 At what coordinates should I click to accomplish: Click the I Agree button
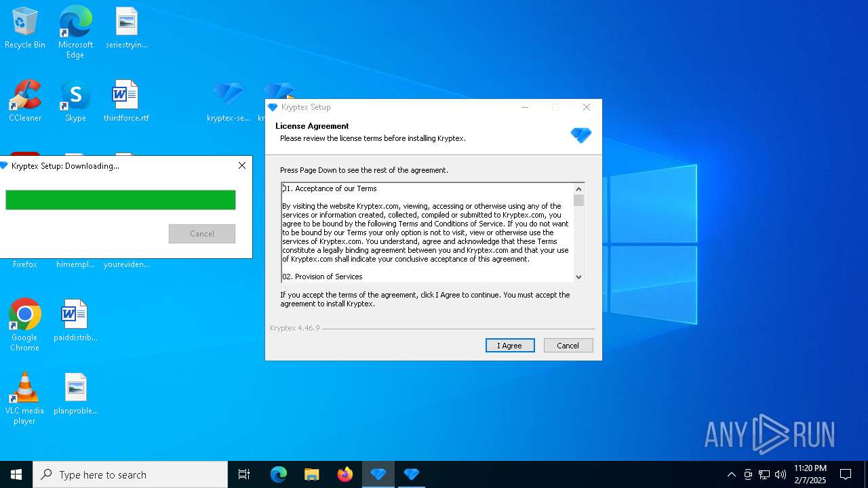click(510, 346)
